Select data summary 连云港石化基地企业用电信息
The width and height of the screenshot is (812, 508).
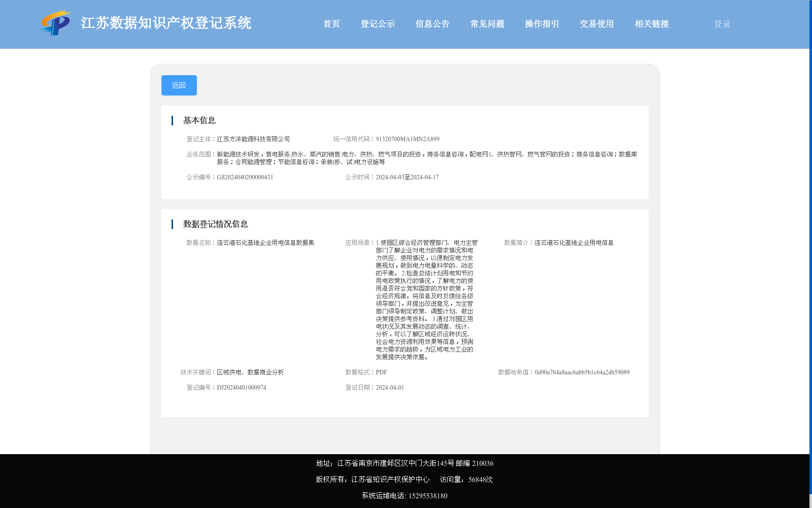pos(574,243)
